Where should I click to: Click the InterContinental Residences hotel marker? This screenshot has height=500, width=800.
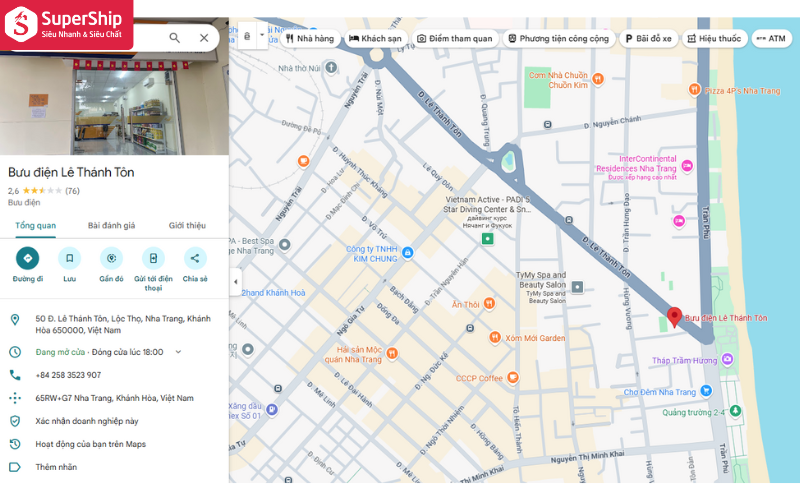[x=687, y=165]
